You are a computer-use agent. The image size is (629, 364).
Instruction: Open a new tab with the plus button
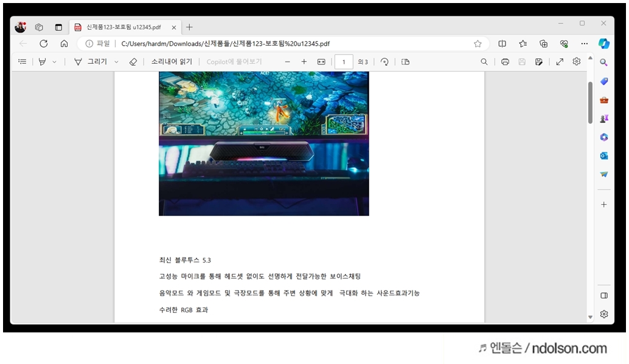pos(189,27)
